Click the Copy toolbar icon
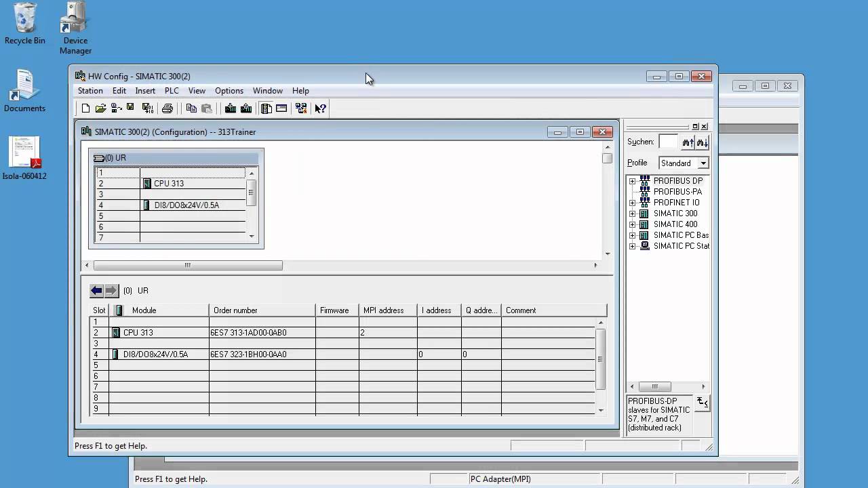 pyautogui.click(x=191, y=108)
